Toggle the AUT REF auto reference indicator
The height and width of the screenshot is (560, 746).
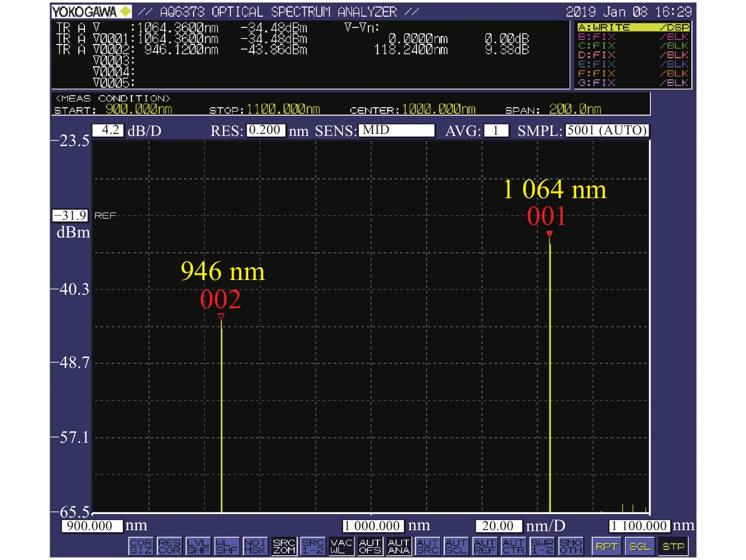pyautogui.click(x=485, y=546)
